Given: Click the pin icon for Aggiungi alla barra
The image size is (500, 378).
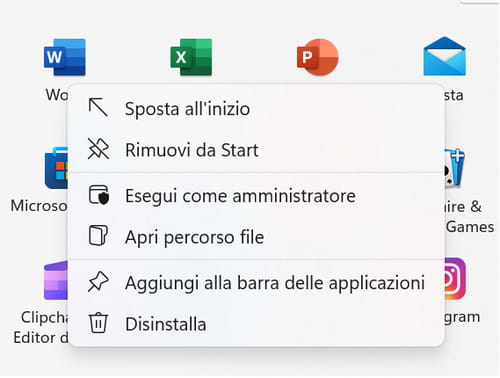Looking at the screenshot, I should tap(98, 282).
